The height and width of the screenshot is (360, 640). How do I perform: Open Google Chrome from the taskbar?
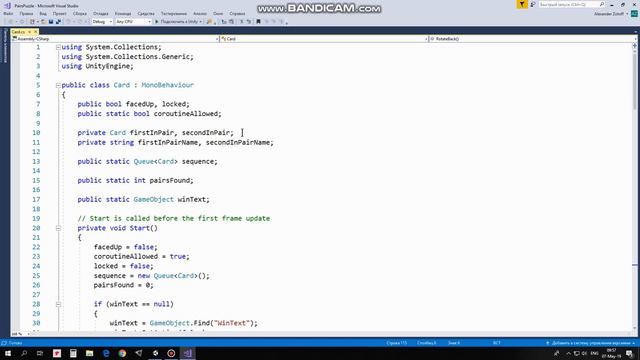point(122,353)
